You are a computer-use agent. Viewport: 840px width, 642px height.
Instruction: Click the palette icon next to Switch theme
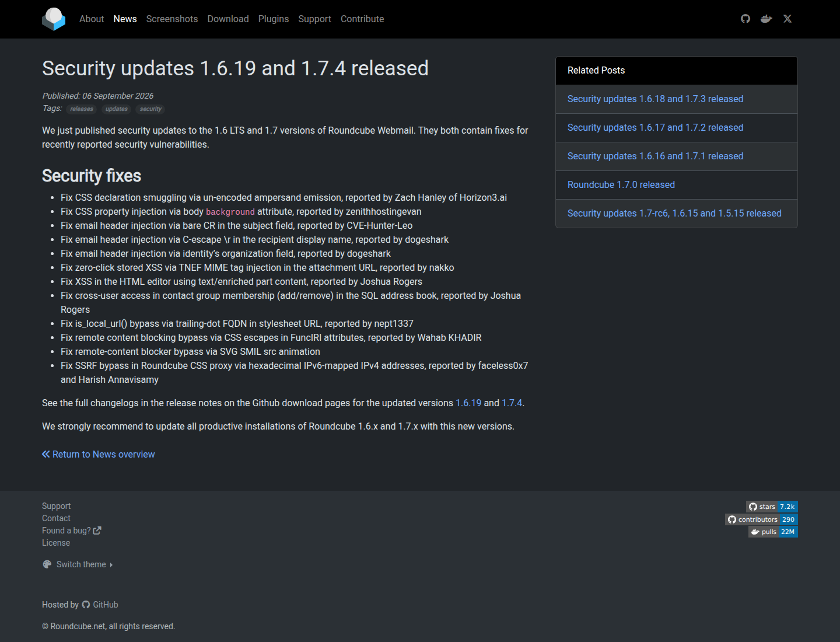coord(47,564)
